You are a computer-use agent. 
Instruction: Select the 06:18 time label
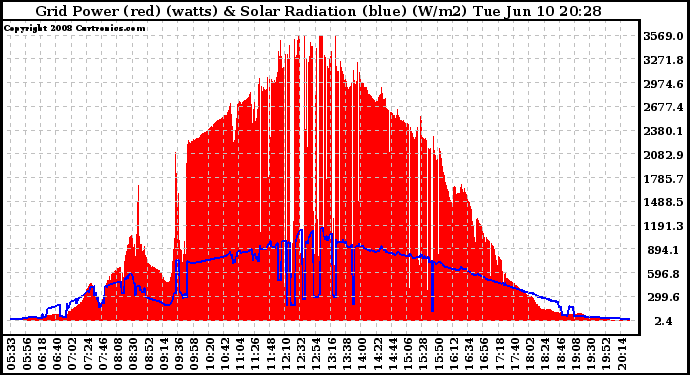pos(41,354)
